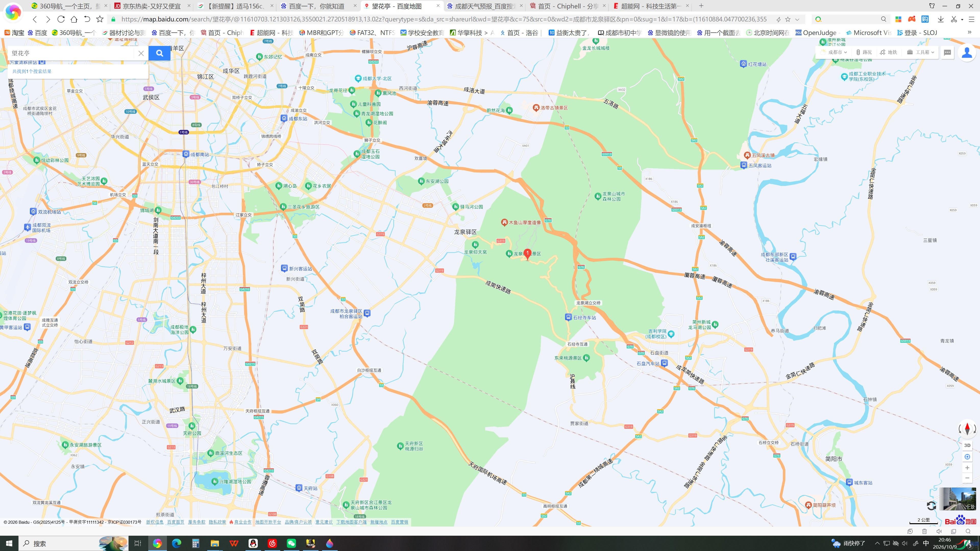Toggle the 地铁 subway map layer
The height and width of the screenshot is (551, 980).
point(888,52)
